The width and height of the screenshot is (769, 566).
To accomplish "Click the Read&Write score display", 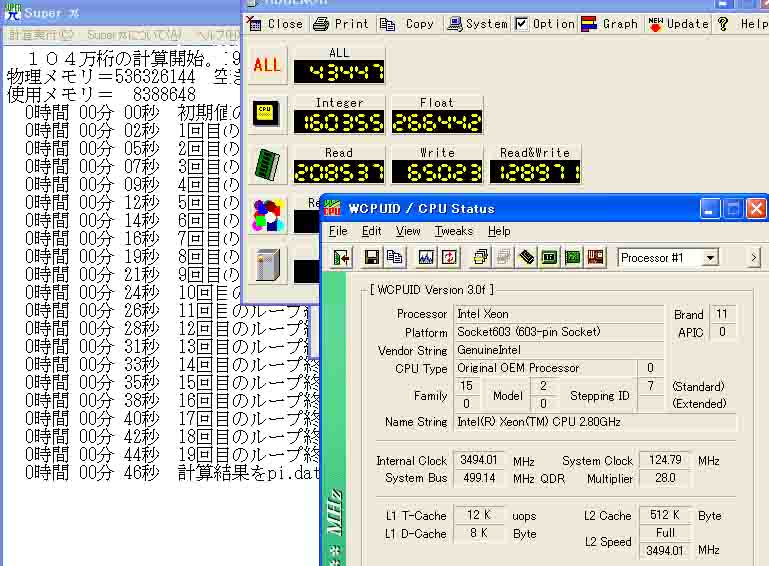I will coord(536,172).
